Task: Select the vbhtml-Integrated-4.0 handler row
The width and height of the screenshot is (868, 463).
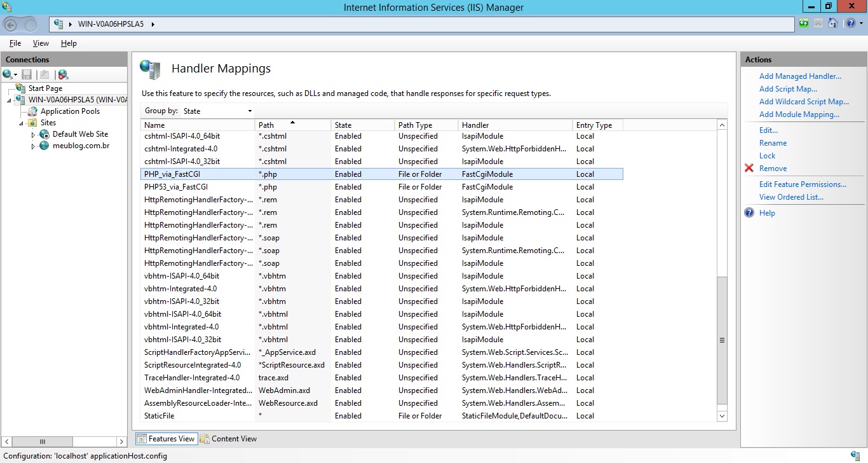Action: coord(382,327)
